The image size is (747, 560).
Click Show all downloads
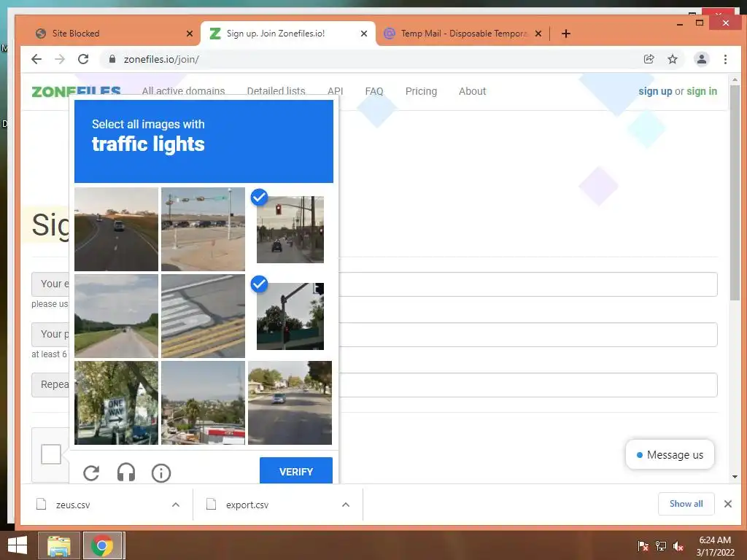coord(686,504)
